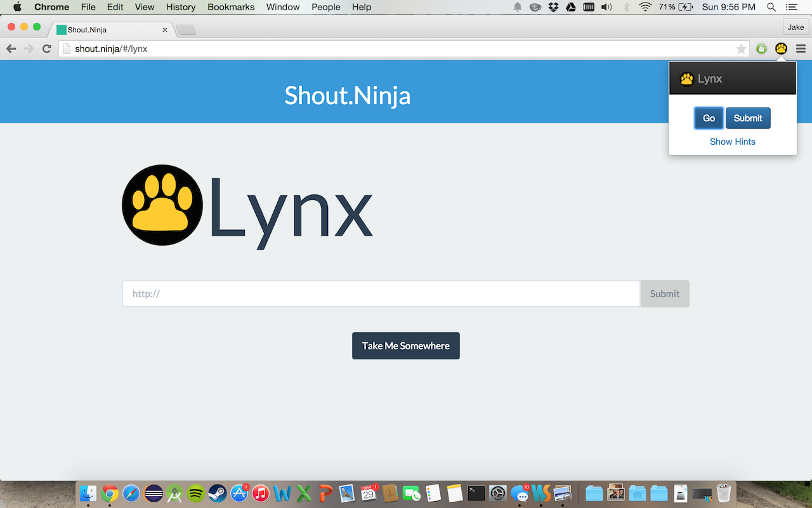Click the Lynx paw logo on the page
The image size is (812, 508).
[x=162, y=204]
